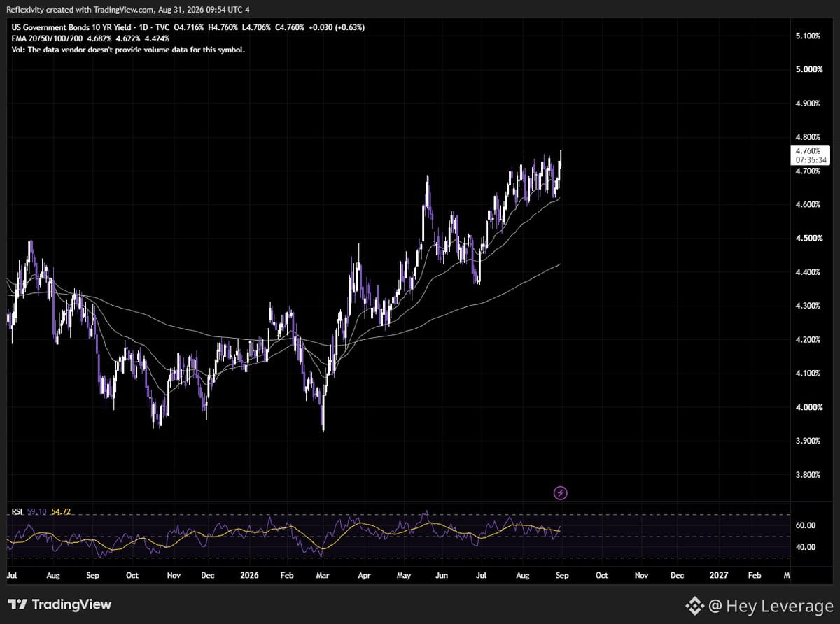Click the TradingView logo icon
Screen dimensions: 840x624
coord(17,604)
